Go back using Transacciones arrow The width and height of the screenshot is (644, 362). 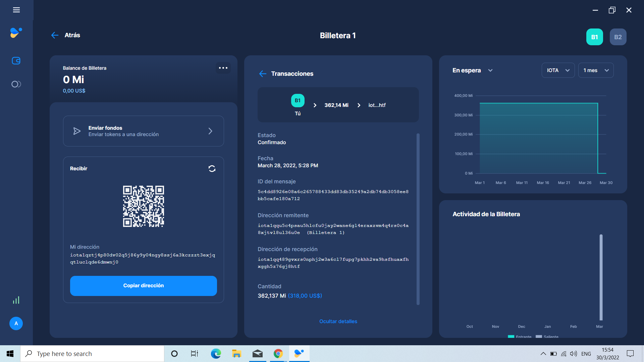click(x=263, y=74)
